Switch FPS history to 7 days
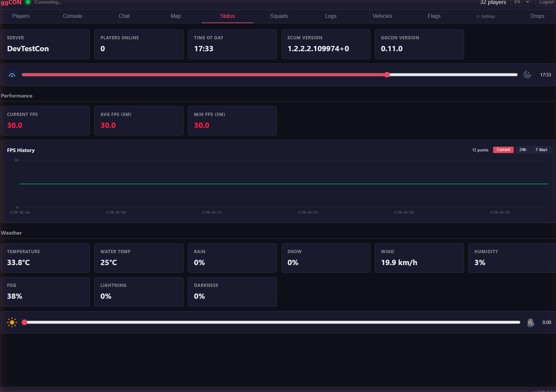The height and width of the screenshot is (392, 556). pyautogui.click(x=541, y=150)
